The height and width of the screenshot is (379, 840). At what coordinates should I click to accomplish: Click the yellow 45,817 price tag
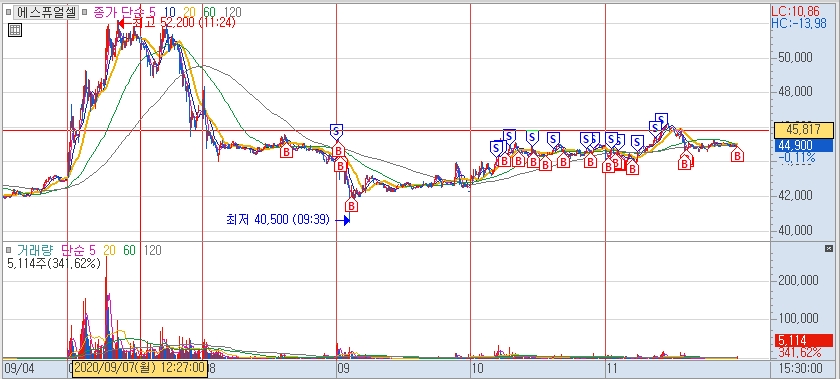click(804, 130)
